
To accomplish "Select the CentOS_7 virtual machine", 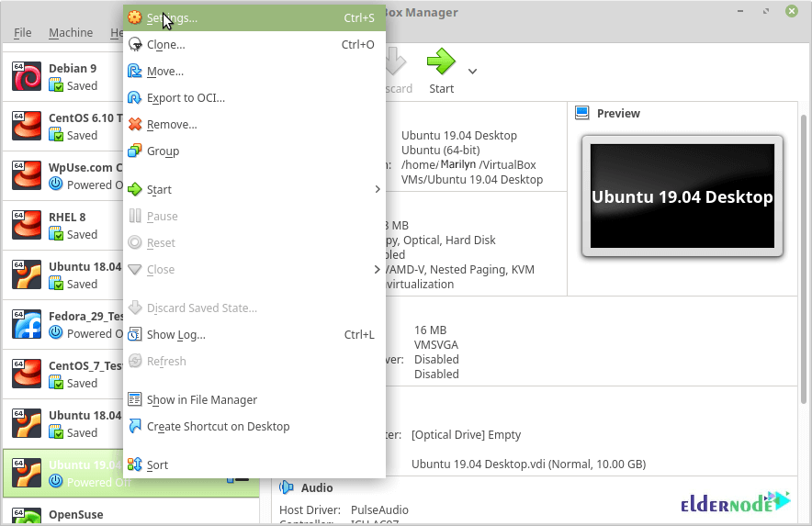I will coord(63,375).
